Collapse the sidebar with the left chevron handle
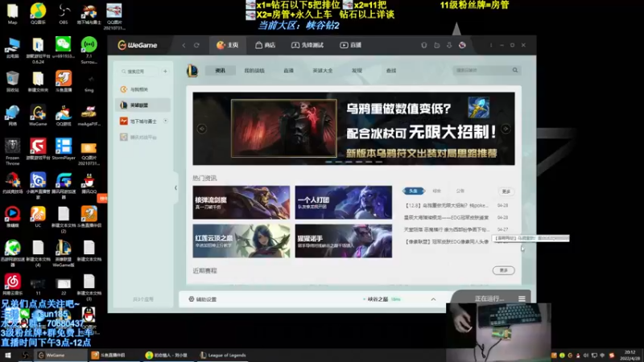Viewport: 644px width, 362px height. [x=175, y=188]
